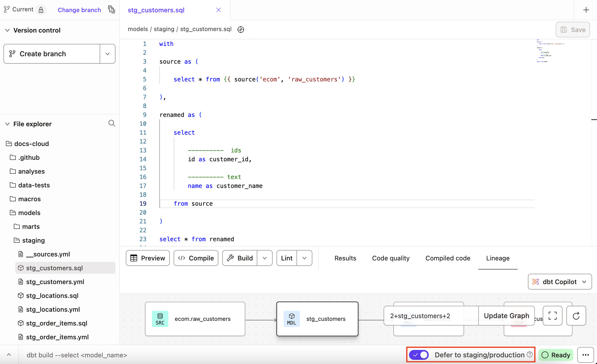Refresh the lineage graph

[576, 316]
